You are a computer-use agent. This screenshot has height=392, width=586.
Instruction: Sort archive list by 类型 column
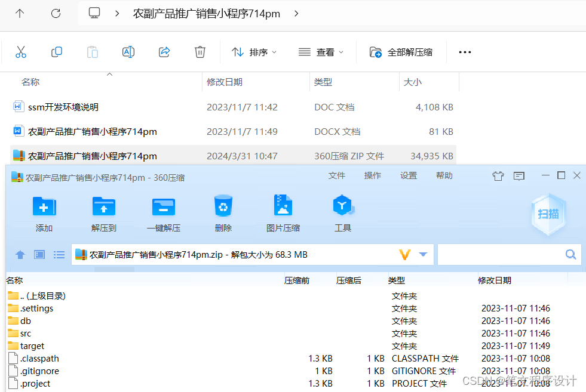pos(397,280)
